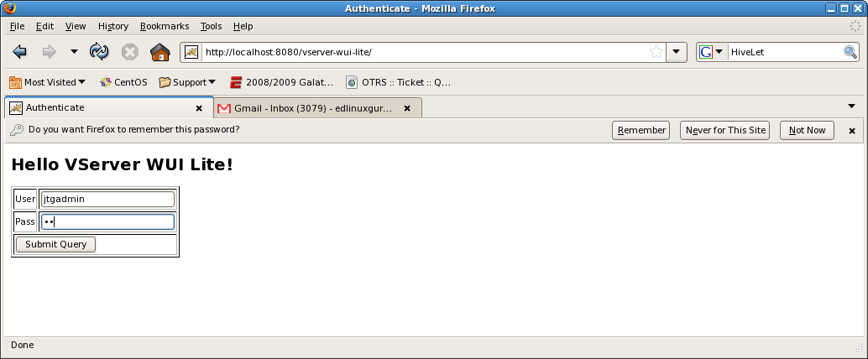This screenshot has width=868, height=359.
Task: Open the Bookmarks menu
Action: click(x=165, y=26)
